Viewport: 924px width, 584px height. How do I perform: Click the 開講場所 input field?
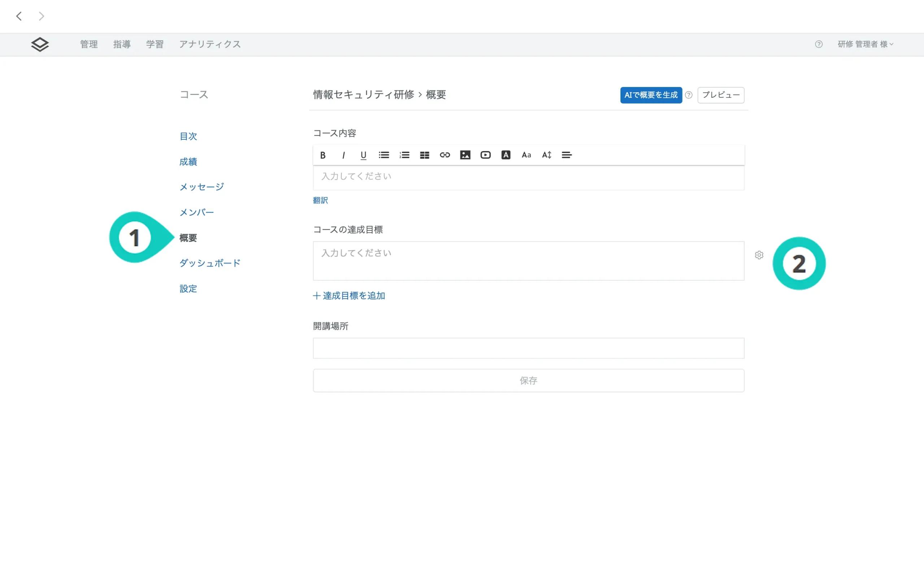[528, 348]
